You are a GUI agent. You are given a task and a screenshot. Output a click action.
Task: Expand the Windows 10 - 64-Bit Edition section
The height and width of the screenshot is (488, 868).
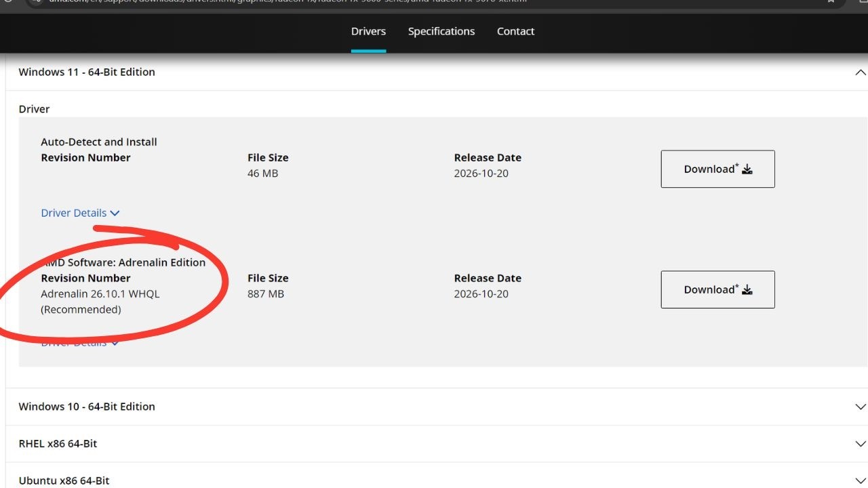click(861, 407)
